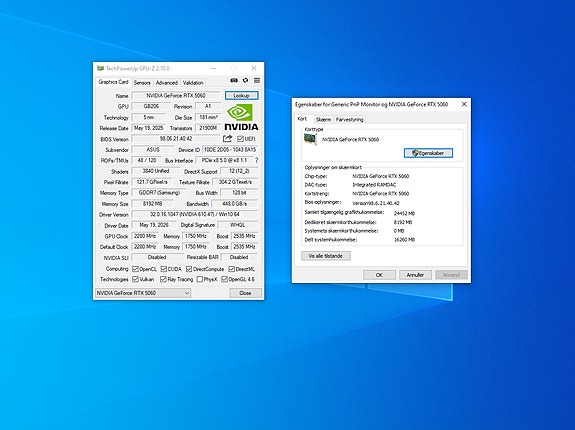The height and width of the screenshot is (430, 575).
Task: Switch to the Advanced tab
Action: [166, 83]
